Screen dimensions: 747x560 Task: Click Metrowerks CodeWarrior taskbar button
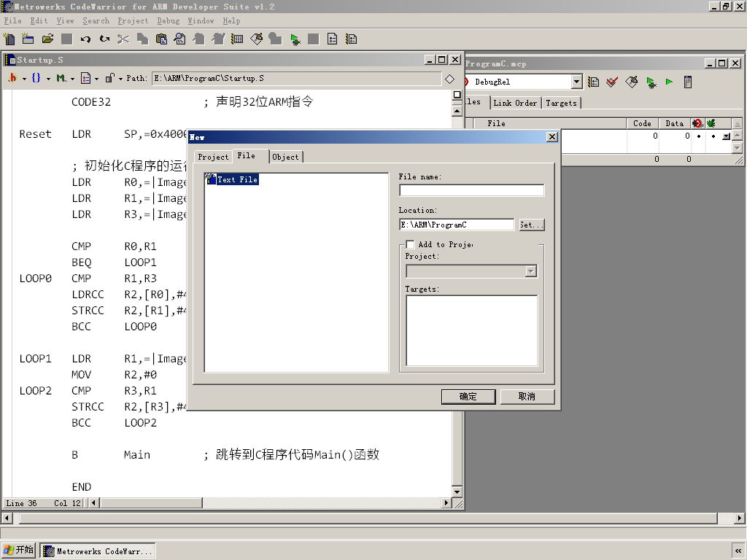click(98, 551)
